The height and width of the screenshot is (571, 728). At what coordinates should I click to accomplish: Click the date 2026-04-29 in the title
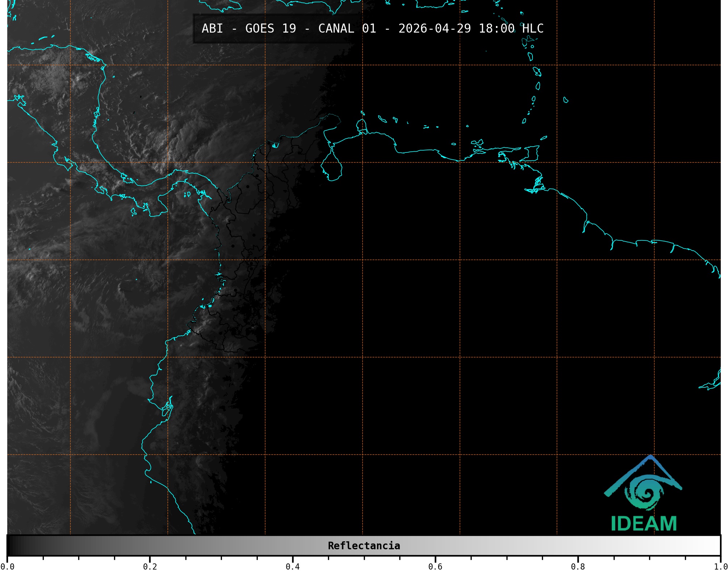pos(434,29)
